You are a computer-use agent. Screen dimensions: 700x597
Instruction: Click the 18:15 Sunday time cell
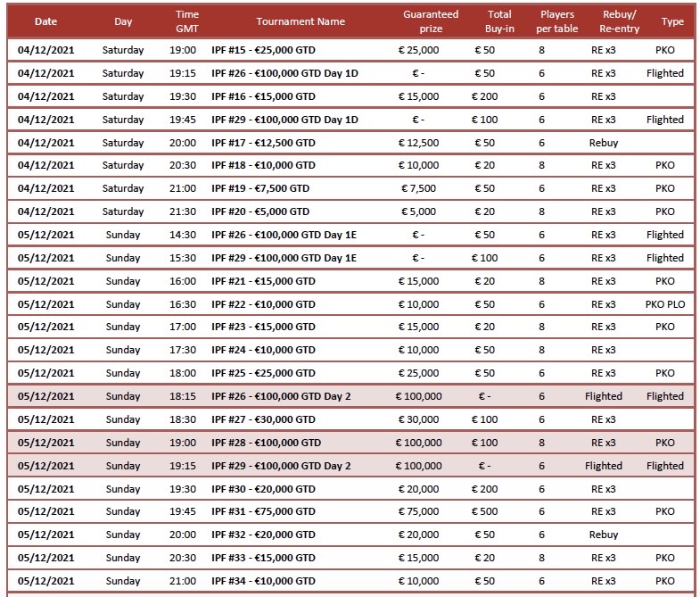click(183, 397)
